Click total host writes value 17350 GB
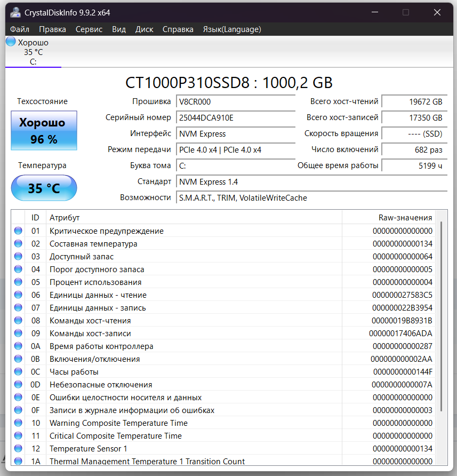 414,118
